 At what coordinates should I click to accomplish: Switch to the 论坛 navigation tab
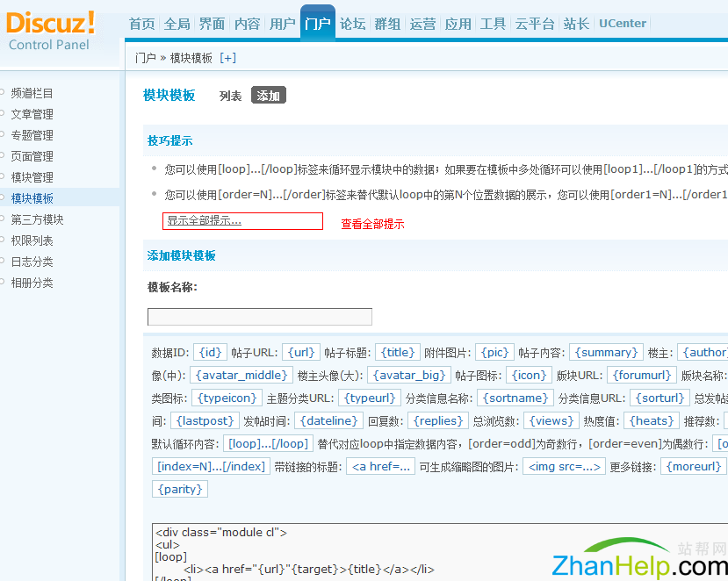point(352,24)
